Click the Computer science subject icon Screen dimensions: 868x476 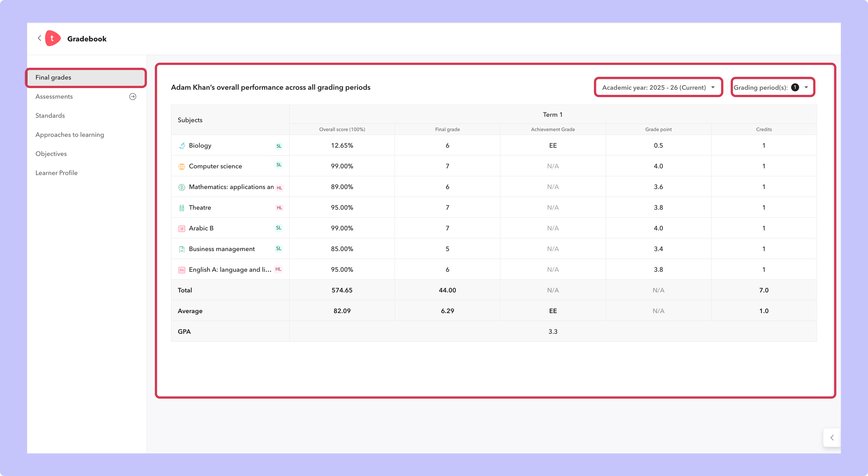[182, 166]
